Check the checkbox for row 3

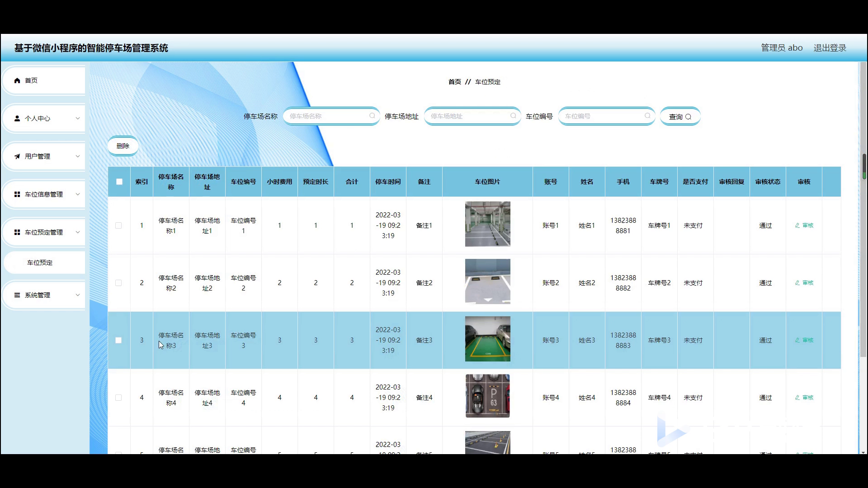(118, 340)
